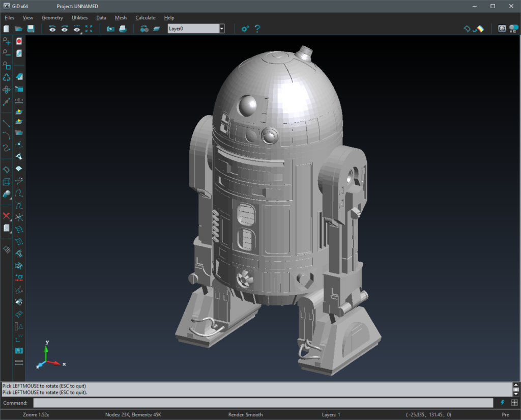Open the Files menu

tap(9, 18)
